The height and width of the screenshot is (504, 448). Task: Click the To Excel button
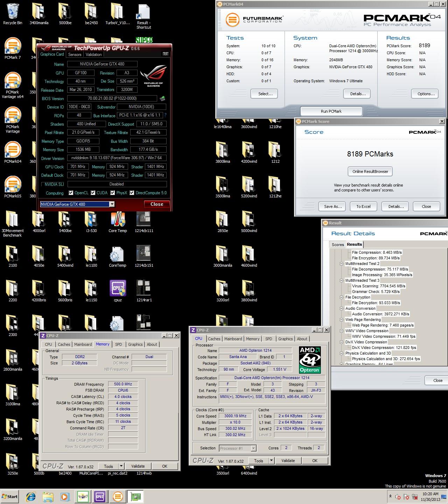click(363, 206)
